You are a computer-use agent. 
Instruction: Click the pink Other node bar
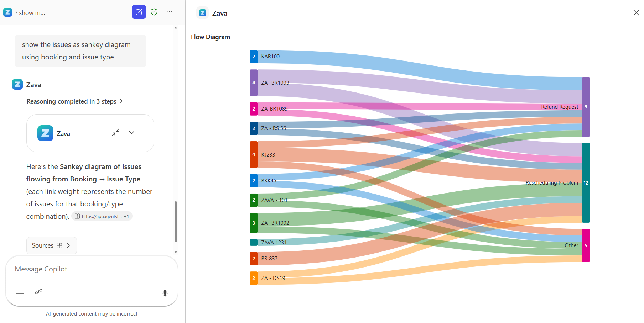(586, 245)
